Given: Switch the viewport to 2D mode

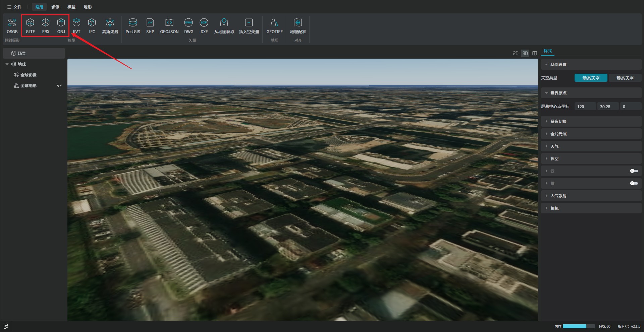Looking at the screenshot, I should pos(516,53).
